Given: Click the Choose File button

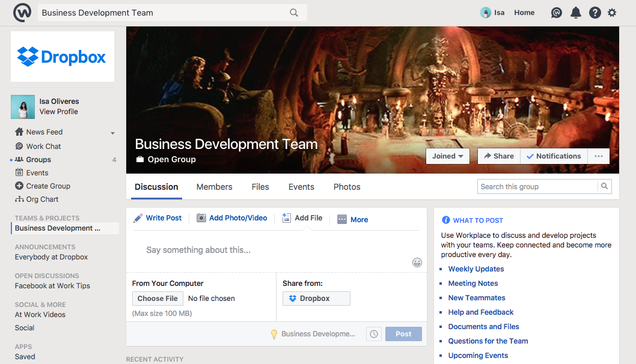Looking at the screenshot, I should click(157, 299).
